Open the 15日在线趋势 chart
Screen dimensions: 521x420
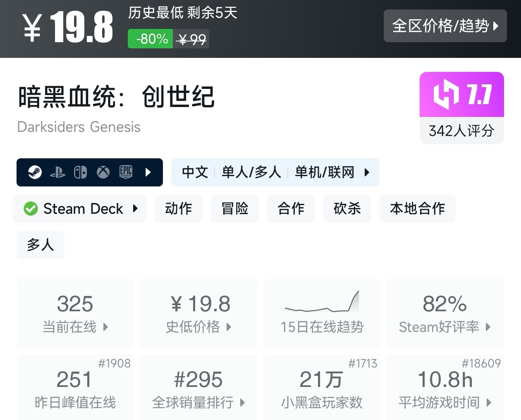322,313
